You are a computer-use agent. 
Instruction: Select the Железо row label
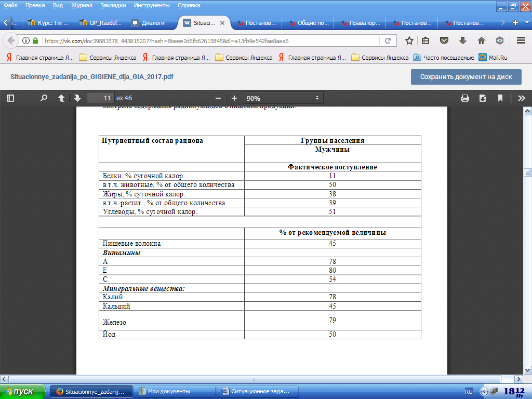point(114,322)
